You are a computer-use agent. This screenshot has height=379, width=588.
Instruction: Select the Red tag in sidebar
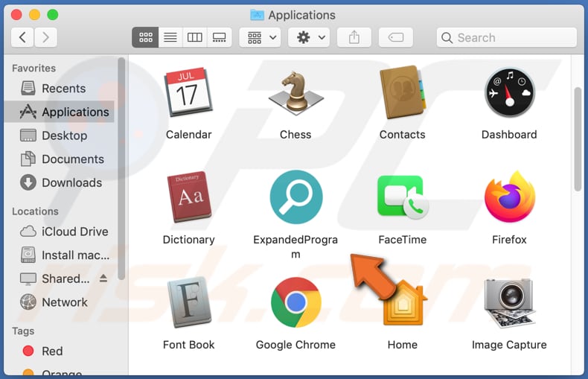click(x=52, y=351)
